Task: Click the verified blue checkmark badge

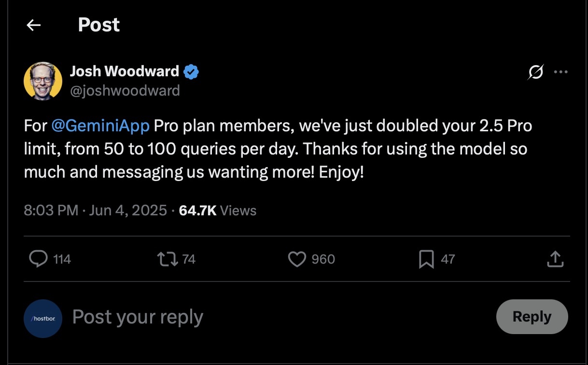Action: point(192,72)
